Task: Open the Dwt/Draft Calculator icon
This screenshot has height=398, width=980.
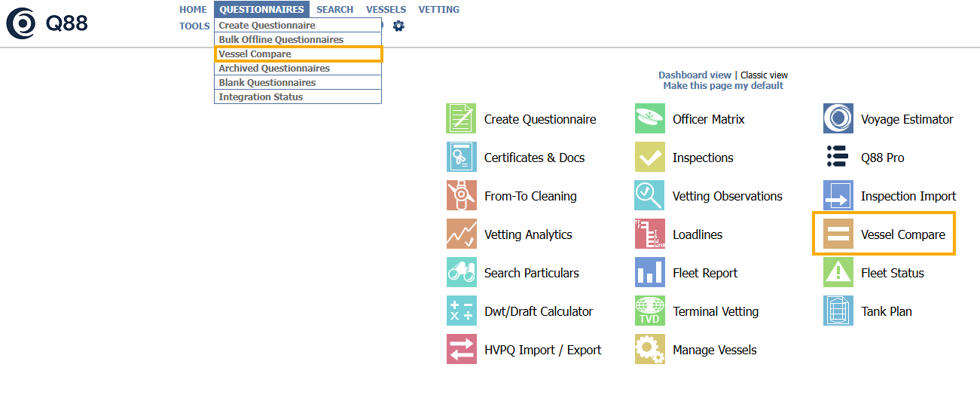Action: [x=461, y=311]
